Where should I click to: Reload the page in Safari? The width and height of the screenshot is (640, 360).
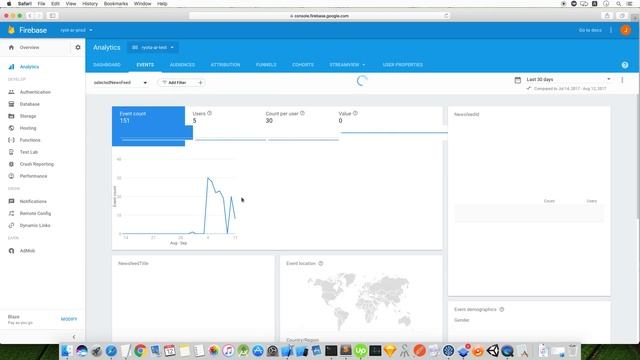[x=446, y=16]
